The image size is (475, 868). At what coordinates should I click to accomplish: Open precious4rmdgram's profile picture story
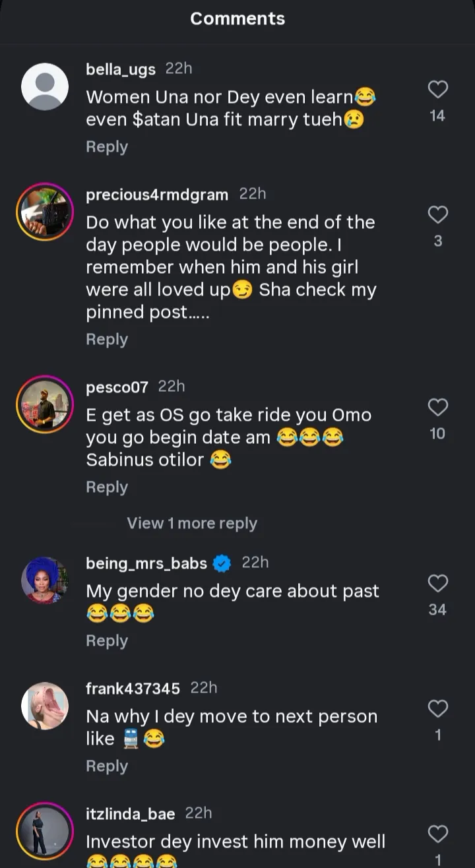tap(45, 212)
